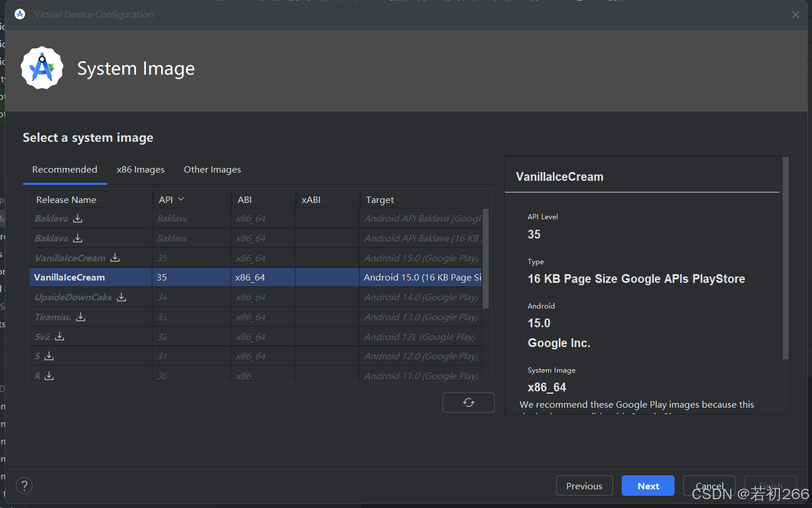The height and width of the screenshot is (508, 812).
Task: Click 16 KB Page Size Google APIs PlayStore text
Action: [636, 279]
